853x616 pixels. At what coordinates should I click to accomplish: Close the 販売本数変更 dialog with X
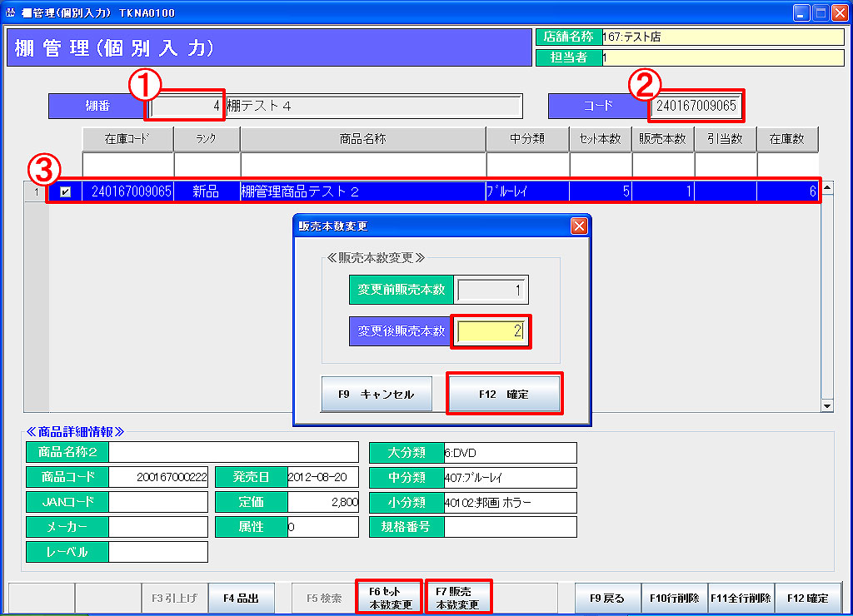click(x=579, y=226)
